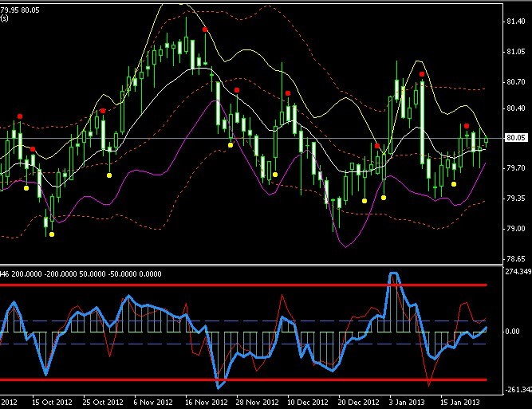The image size is (532, 409).
Task: Select the upper red 200 level line in the indicator
Action: [x=243, y=285]
